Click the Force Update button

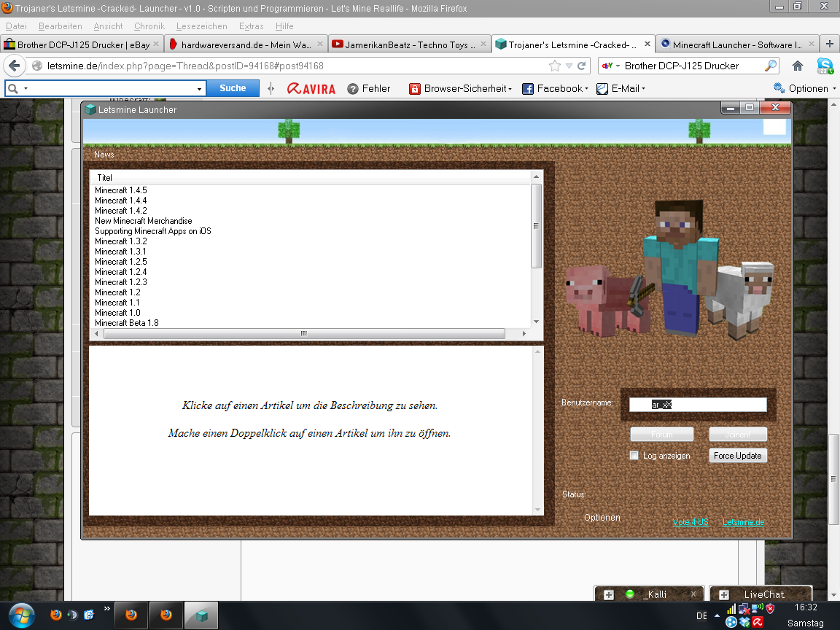(737, 456)
